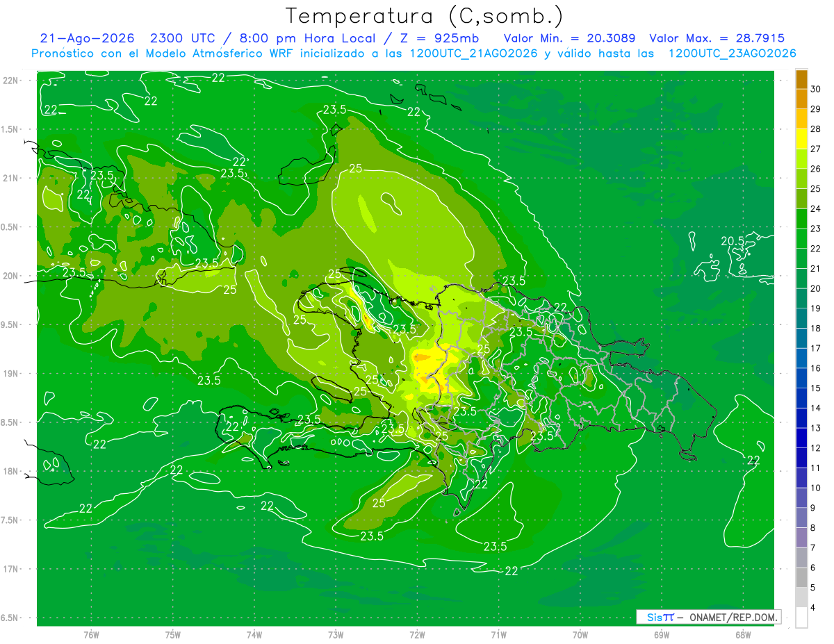Pick the legend color band between 18 and 19

(x=801, y=318)
